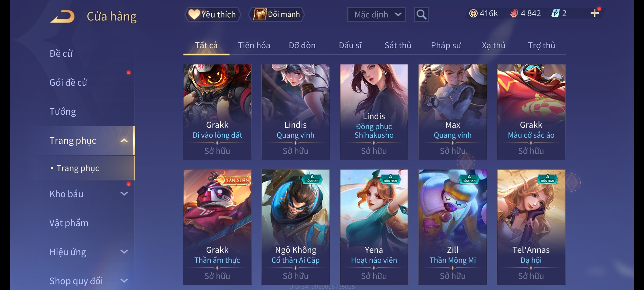Tap the gold coin icon showing 416k
The image size is (644, 290).
pyautogui.click(x=473, y=13)
